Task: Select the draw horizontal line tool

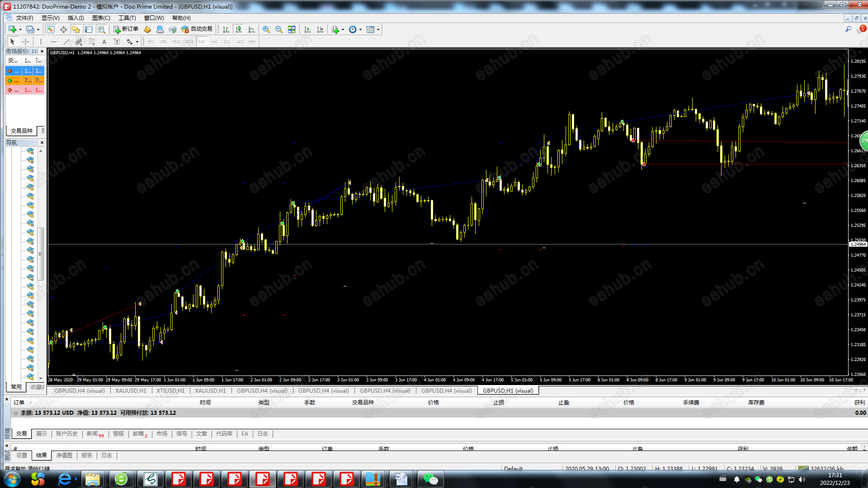Action: point(54,42)
